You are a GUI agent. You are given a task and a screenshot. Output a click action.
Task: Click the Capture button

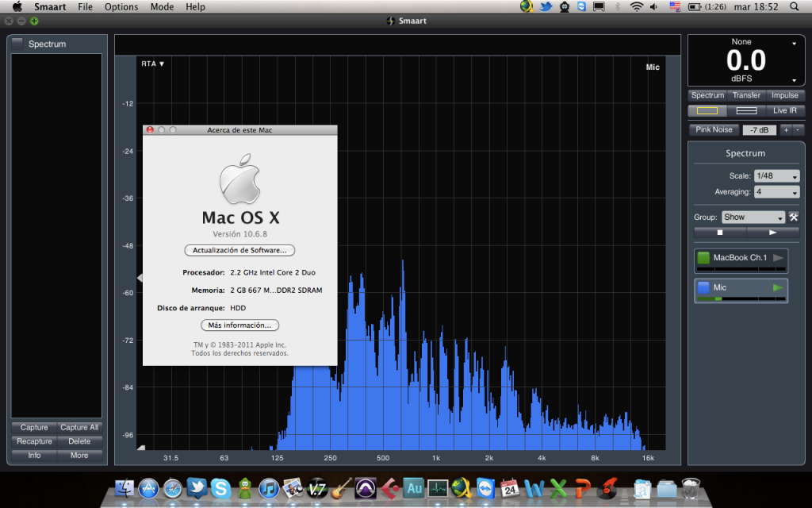34,428
